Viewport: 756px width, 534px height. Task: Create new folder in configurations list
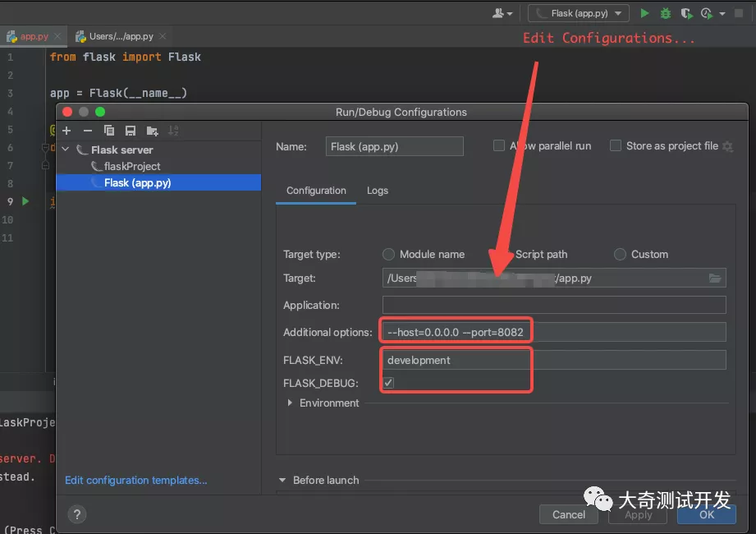[153, 131]
